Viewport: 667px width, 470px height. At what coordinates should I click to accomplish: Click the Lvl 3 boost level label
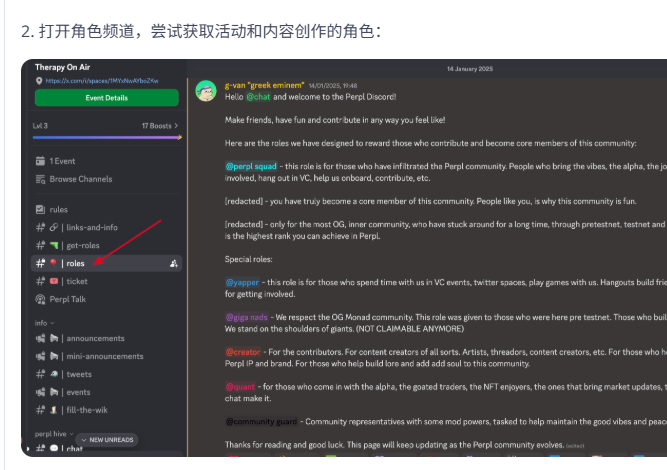tap(40, 126)
